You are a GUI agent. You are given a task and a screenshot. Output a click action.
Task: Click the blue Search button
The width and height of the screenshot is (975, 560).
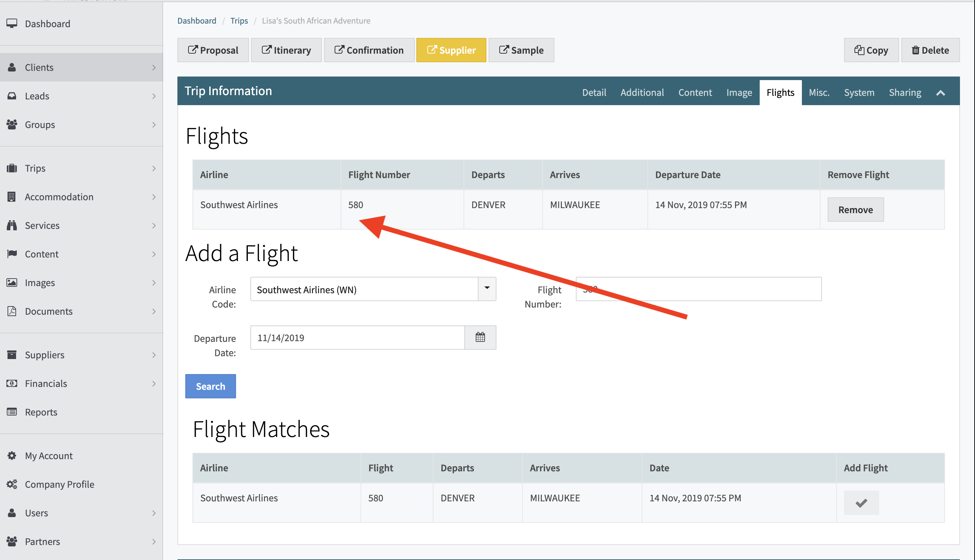coord(210,386)
